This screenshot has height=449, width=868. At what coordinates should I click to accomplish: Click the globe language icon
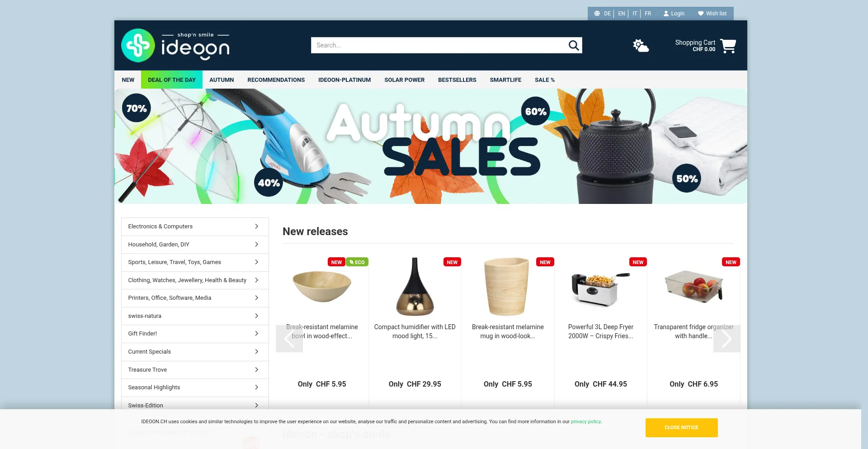click(597, 14)
